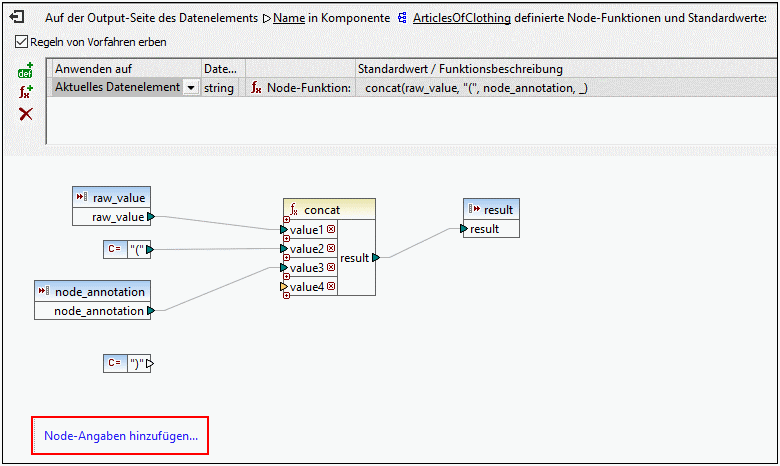Open the Name link in the header

290,18
